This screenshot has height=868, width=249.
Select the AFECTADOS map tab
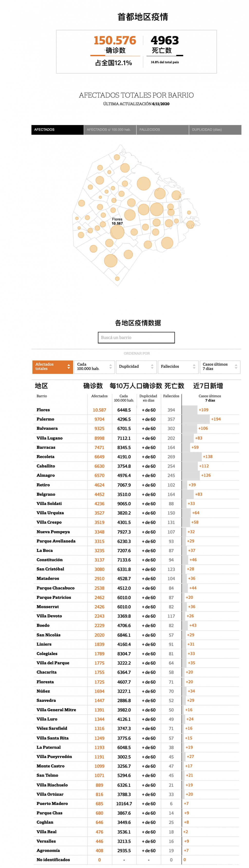[57, 129]
